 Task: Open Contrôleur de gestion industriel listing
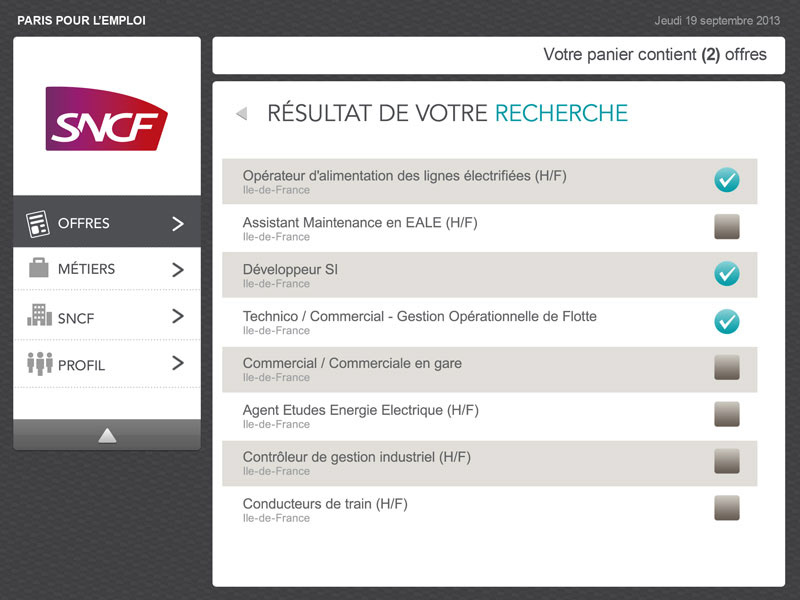[356, 457]
